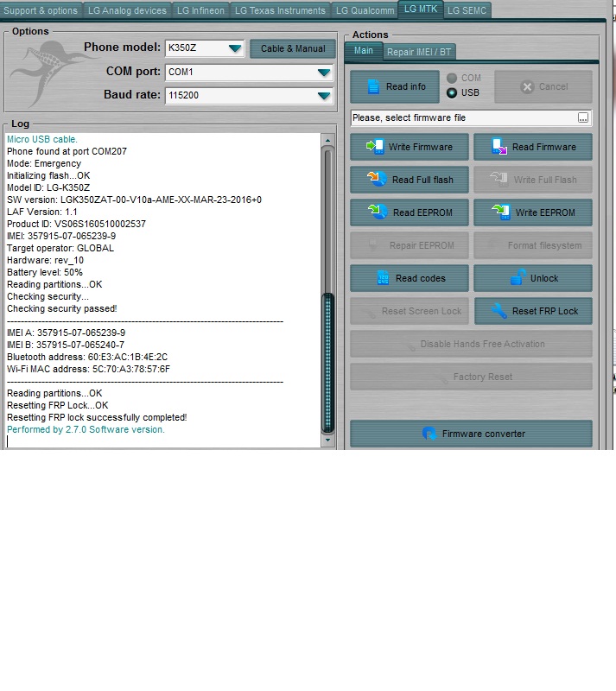The height and width of the screenshot is (691, 616).
Task: Click Disable Hands Free Activation button
Action: pyautogui.click(x=471, y=344)
